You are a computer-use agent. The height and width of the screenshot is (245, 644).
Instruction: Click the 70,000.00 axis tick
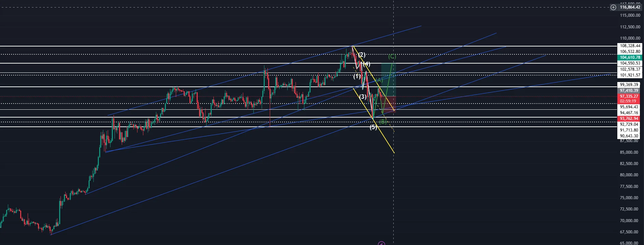[x=629, y=221]
